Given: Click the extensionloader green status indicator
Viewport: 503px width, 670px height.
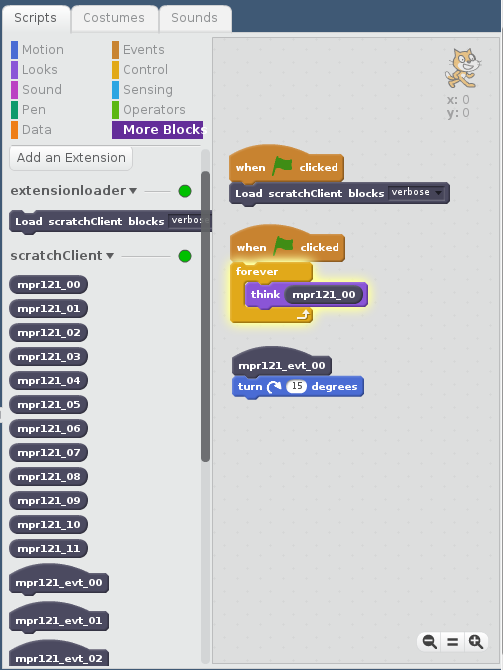Looking at the screenshot, I should [x=185, y=191].
